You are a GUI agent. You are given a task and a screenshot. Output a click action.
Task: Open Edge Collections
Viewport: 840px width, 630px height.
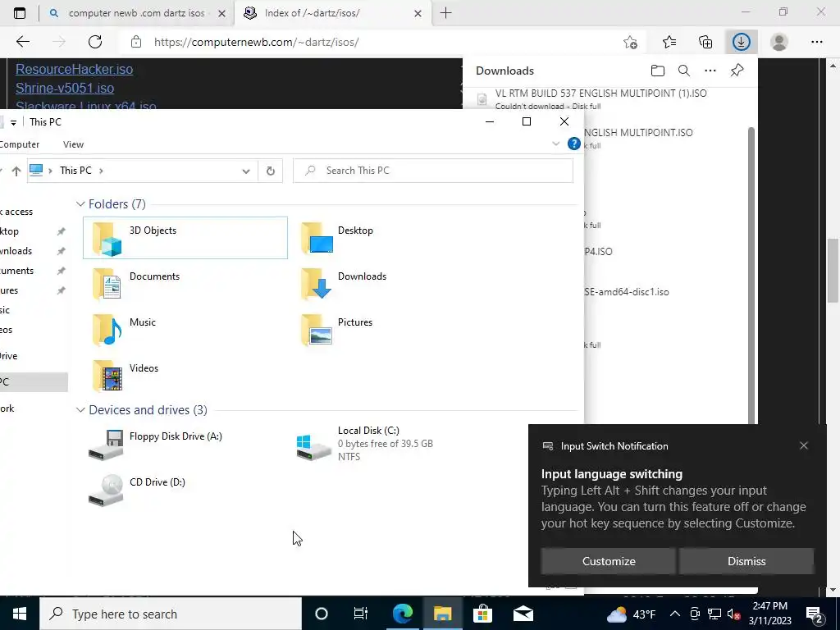(x=705, y=42)
